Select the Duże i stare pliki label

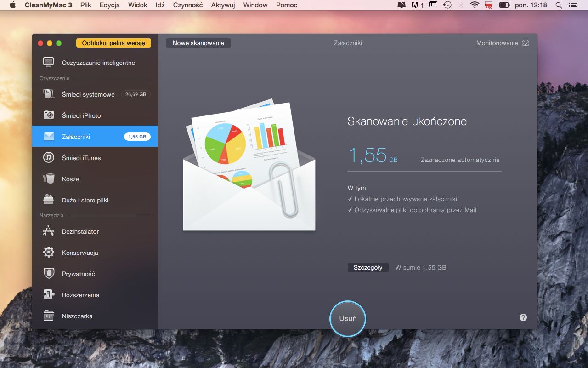pos(85,200)
